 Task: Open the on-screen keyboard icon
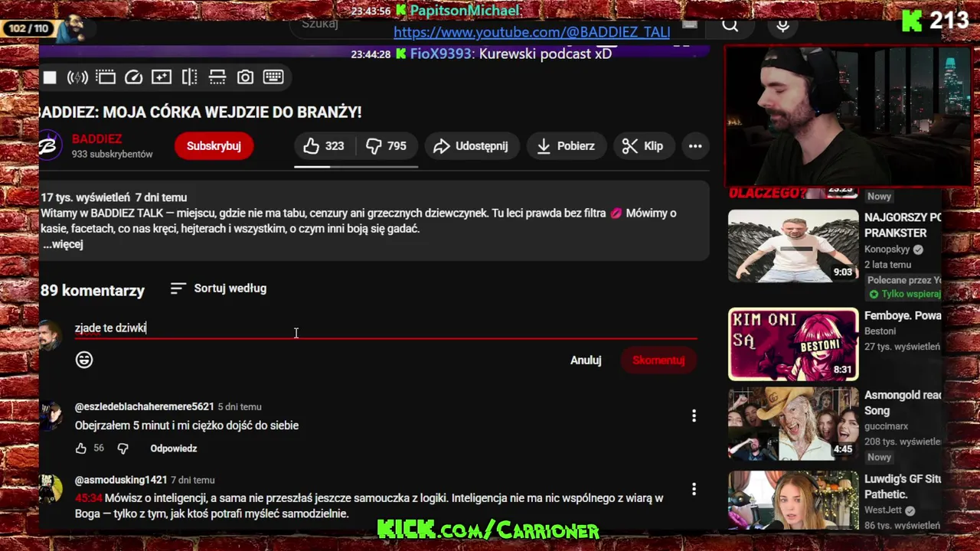point(273,77)
